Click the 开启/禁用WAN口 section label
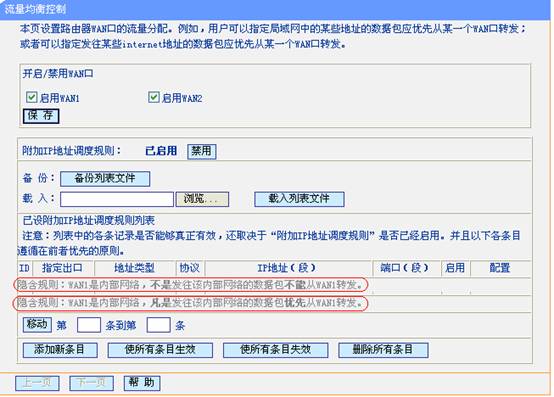 [58, 74]
